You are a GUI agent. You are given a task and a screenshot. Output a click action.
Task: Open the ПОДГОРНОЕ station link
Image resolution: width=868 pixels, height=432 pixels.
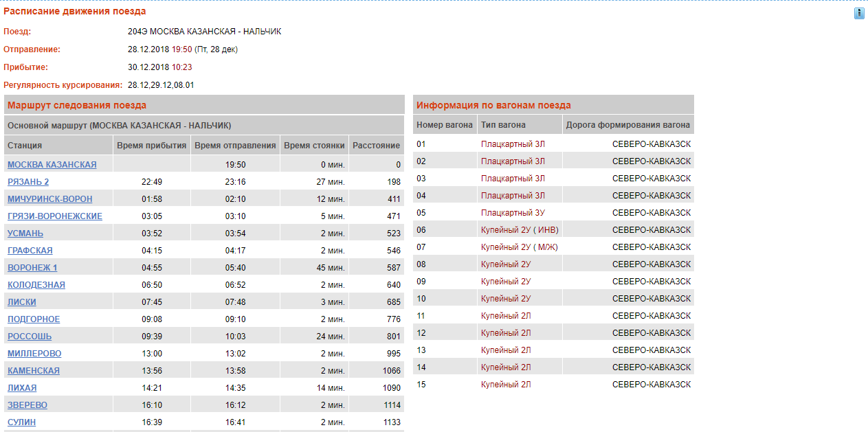(x=34, y=319)
